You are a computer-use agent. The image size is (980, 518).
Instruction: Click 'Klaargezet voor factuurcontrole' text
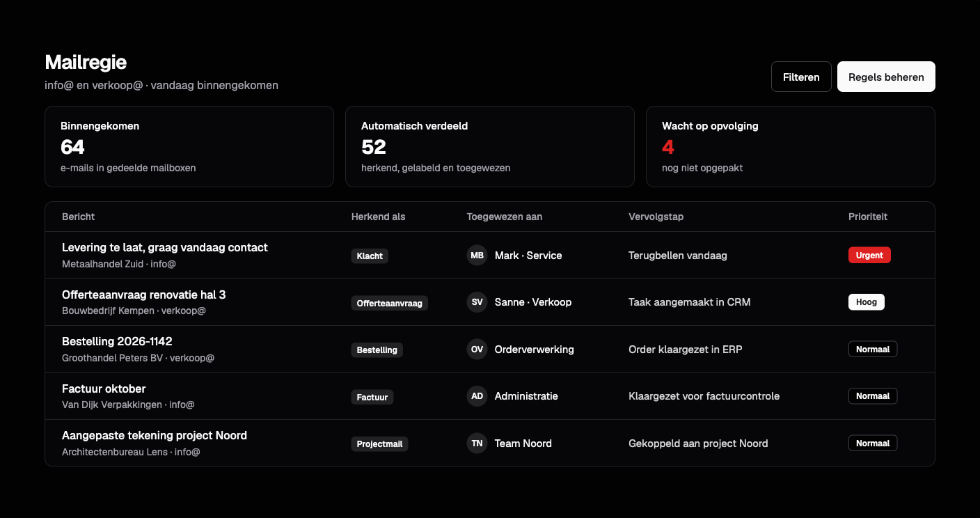click(x=704, y=396)
